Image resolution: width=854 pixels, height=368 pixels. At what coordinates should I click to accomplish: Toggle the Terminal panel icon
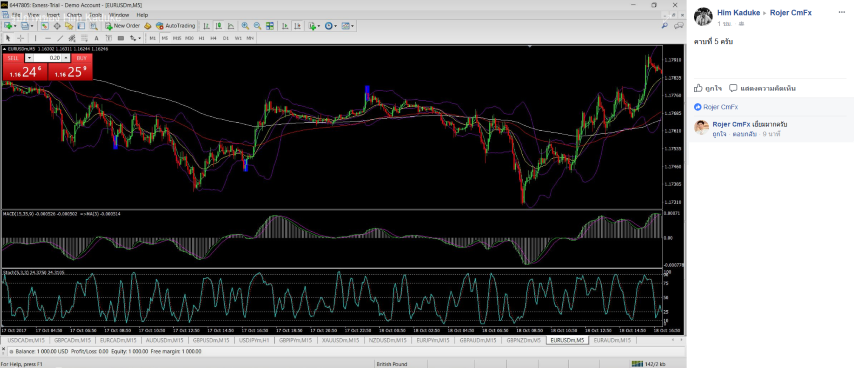(x=81, y=26)
